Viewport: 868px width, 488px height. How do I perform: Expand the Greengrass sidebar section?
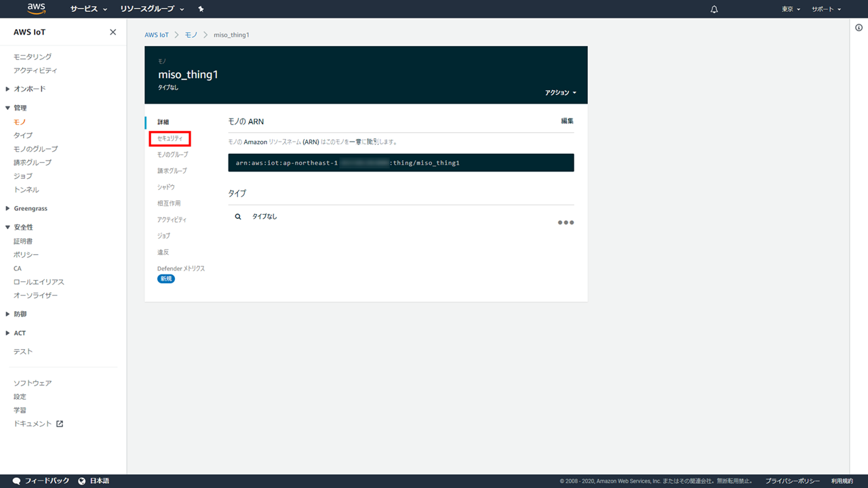[30, 209]
